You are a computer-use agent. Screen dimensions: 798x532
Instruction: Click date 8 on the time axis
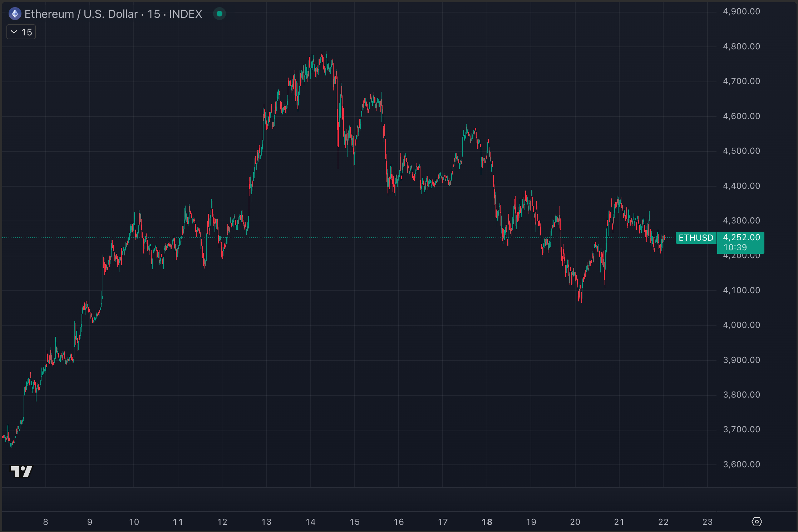point(45,522)
